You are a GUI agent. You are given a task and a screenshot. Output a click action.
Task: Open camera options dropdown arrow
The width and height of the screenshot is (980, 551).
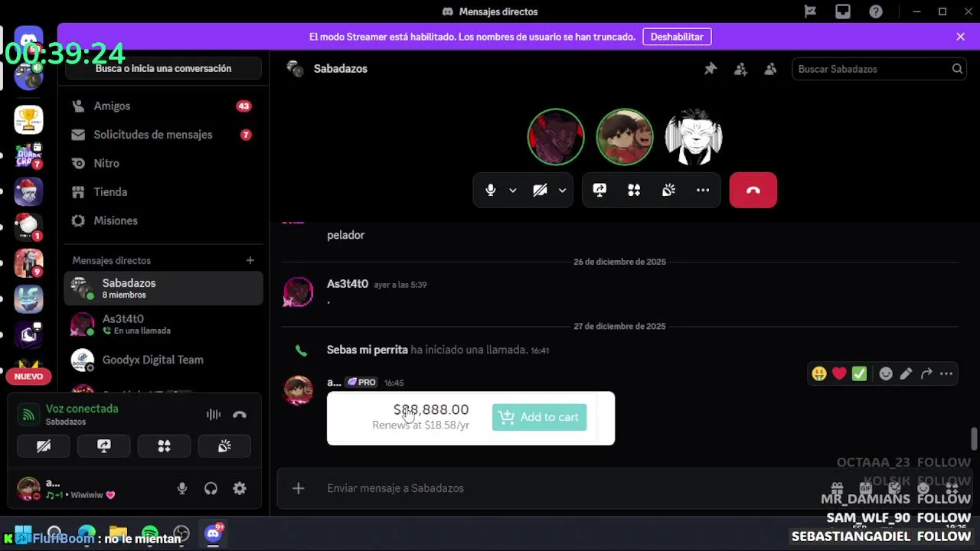(x=562, y=191)
